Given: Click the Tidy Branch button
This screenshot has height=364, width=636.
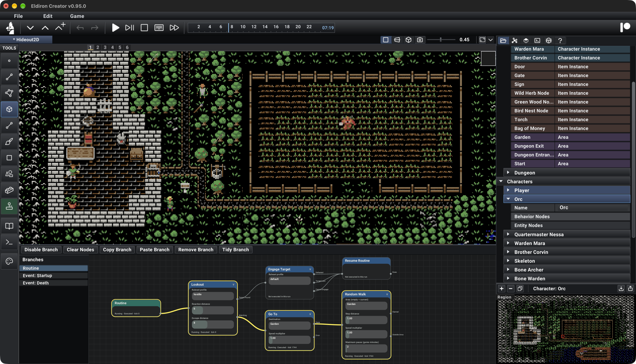Looking at the screenshot, I should [236, 250].
